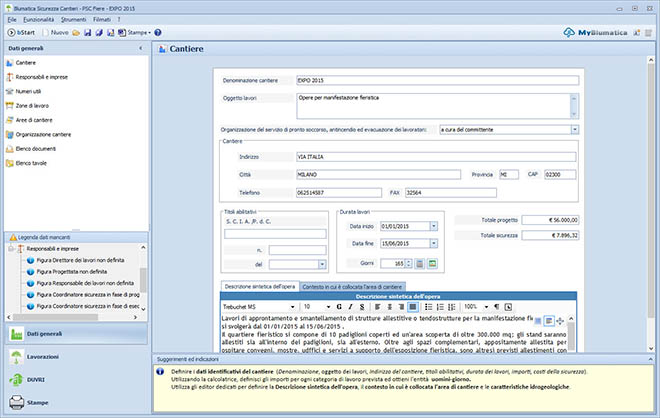Open the MyBlumatica portal icon
660x418 pixels.
point(571,33)
